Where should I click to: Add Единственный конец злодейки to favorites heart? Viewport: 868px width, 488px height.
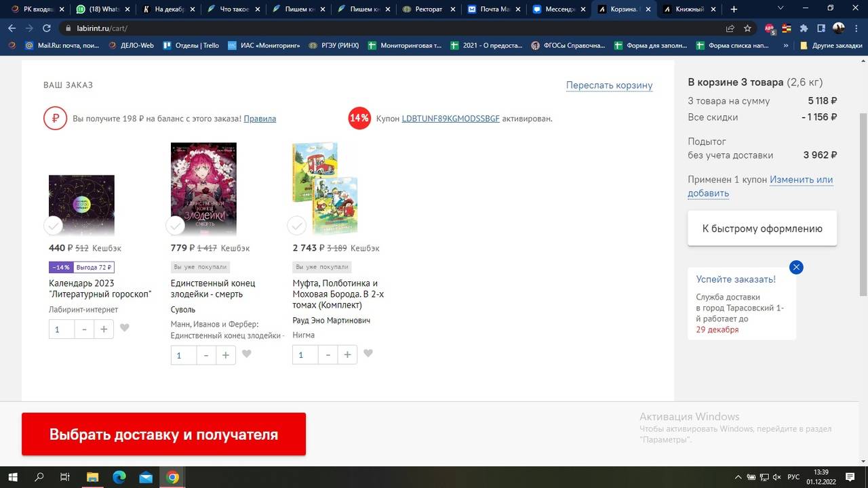(x=247, y=354)
